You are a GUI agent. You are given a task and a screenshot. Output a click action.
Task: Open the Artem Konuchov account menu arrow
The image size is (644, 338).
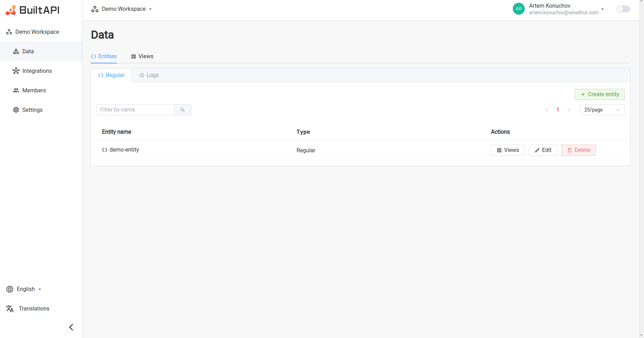pyautogui.click(x=602, y=9)
